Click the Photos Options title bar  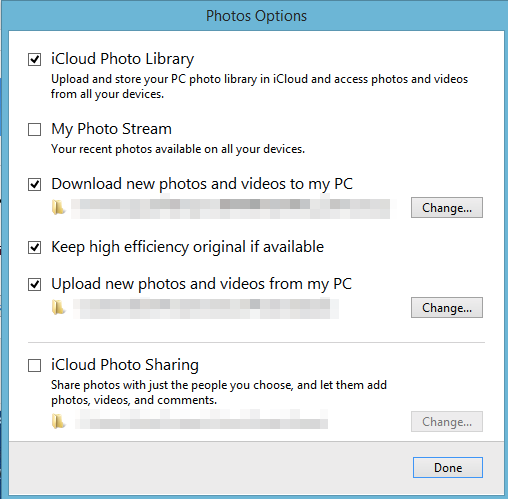click(x=256, y=16)
